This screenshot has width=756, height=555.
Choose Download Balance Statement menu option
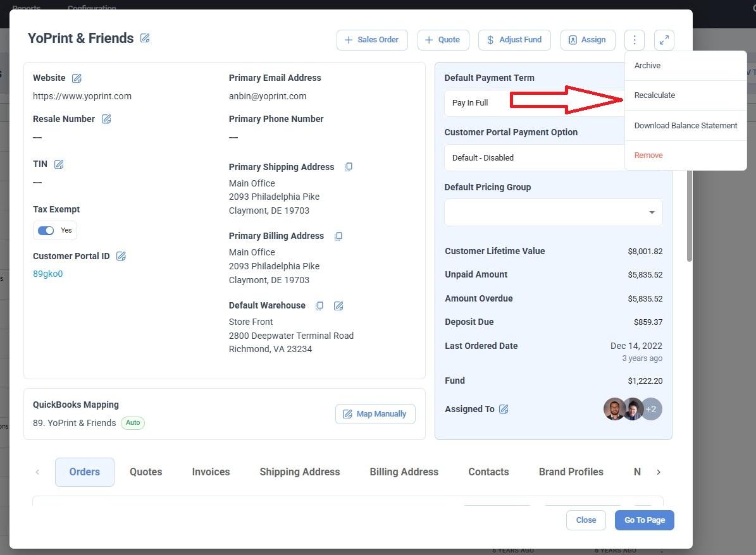[x=685, y=126]
